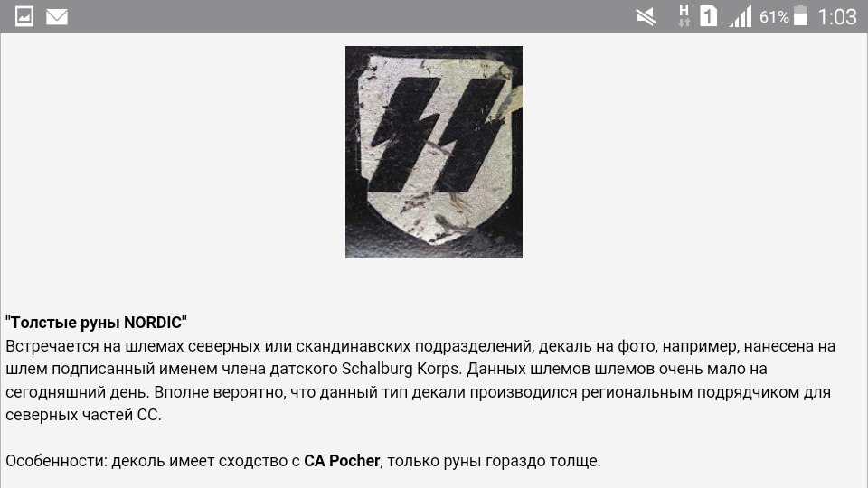
Task: Open the mail envelope notification icon
Action: click(x=56, y=17)
